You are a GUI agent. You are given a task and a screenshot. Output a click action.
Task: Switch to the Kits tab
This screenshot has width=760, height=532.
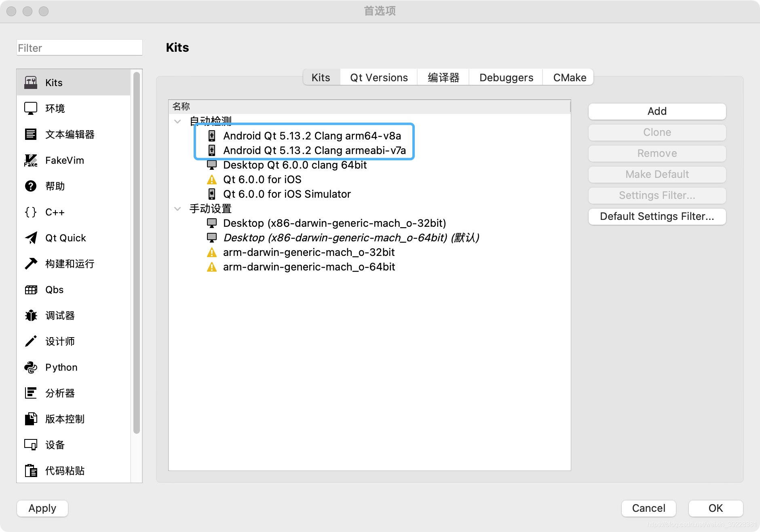point(321,77)
